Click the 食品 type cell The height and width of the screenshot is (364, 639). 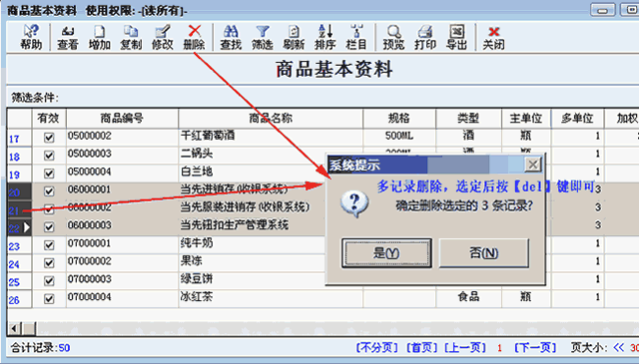point(468,297)
